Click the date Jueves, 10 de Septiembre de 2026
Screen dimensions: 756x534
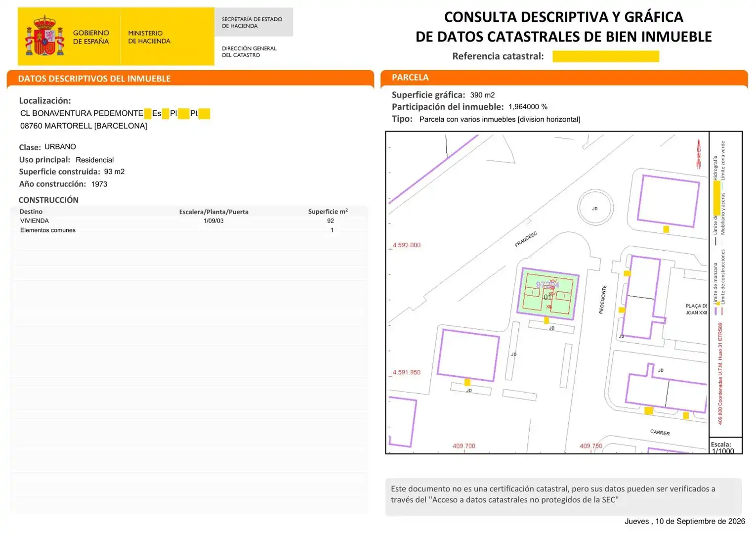click(x=685, y=521)
